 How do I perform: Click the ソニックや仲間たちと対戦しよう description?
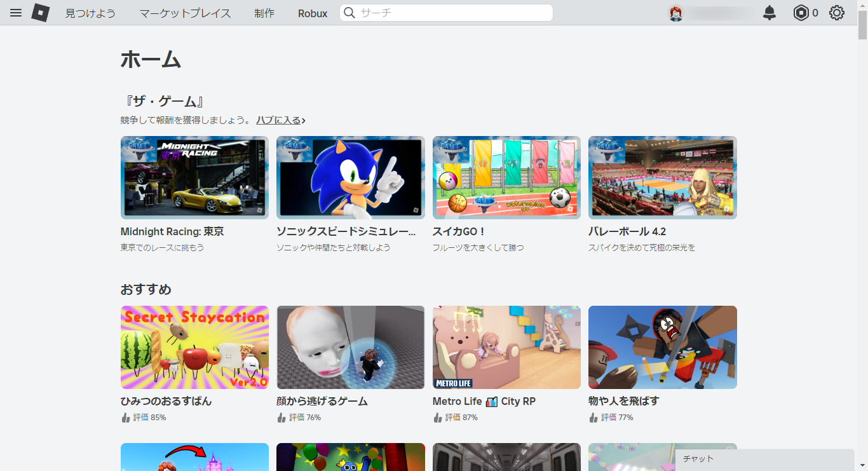click(x=334, y=247)
